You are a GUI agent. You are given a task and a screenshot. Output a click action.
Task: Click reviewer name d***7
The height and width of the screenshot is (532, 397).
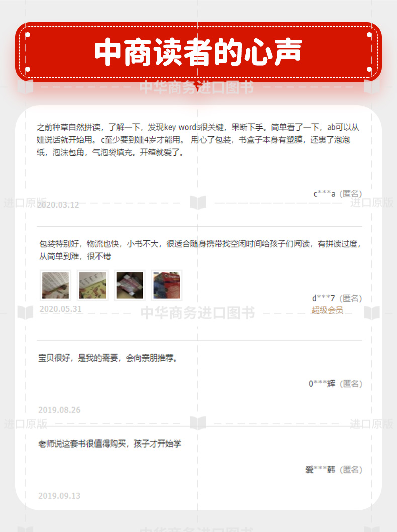pyautogui.click(x=324, y=298)
